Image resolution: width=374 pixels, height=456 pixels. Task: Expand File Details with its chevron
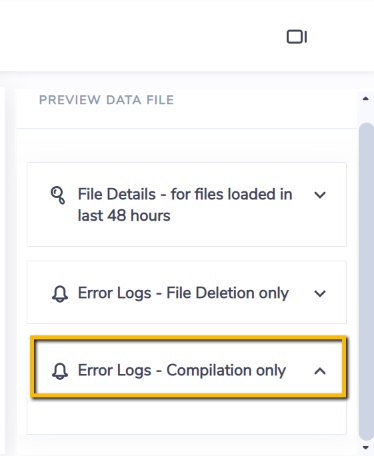(x=320, y=195)
